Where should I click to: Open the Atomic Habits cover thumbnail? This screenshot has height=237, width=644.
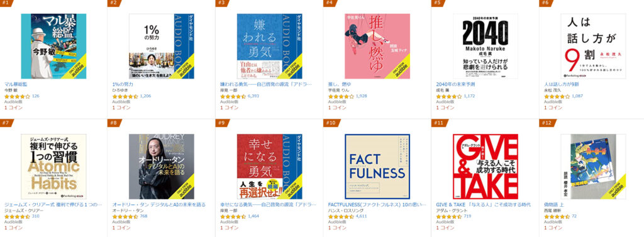[54, 167]
